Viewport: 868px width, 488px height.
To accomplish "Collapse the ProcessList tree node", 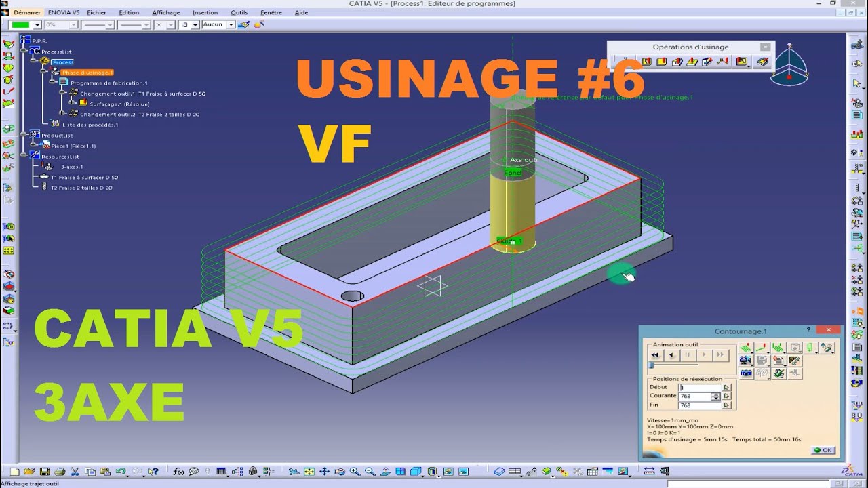I will point(23,50).
